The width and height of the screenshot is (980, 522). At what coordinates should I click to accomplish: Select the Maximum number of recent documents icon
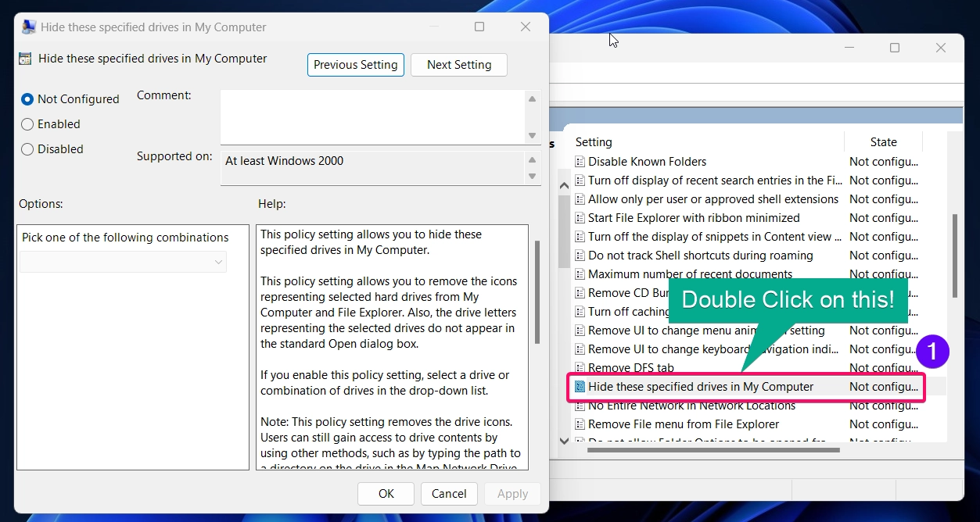point(580,274)
